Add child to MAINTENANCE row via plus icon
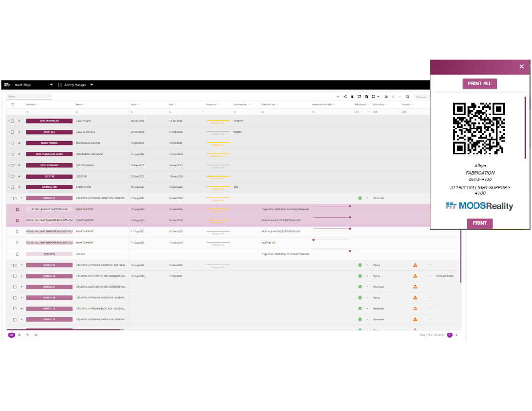This screenshot has height=411, width=532. point(19,143)
